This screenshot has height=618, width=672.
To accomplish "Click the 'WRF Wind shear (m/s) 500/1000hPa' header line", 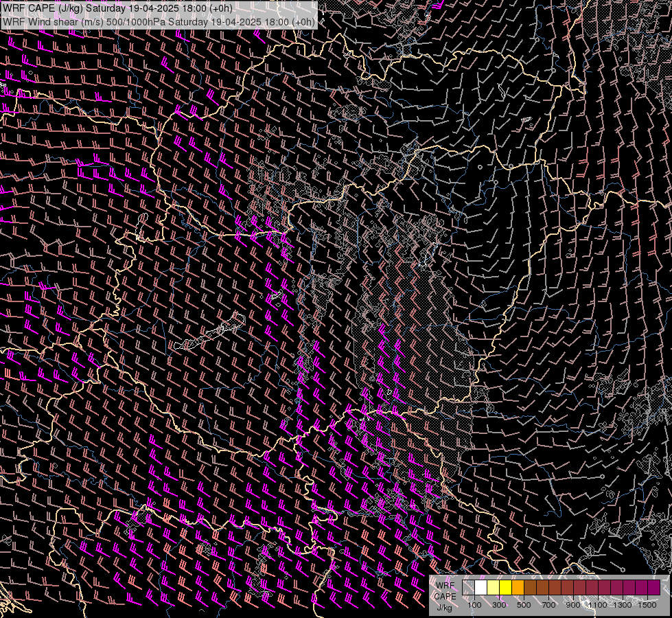I will [x=159, y=22].
